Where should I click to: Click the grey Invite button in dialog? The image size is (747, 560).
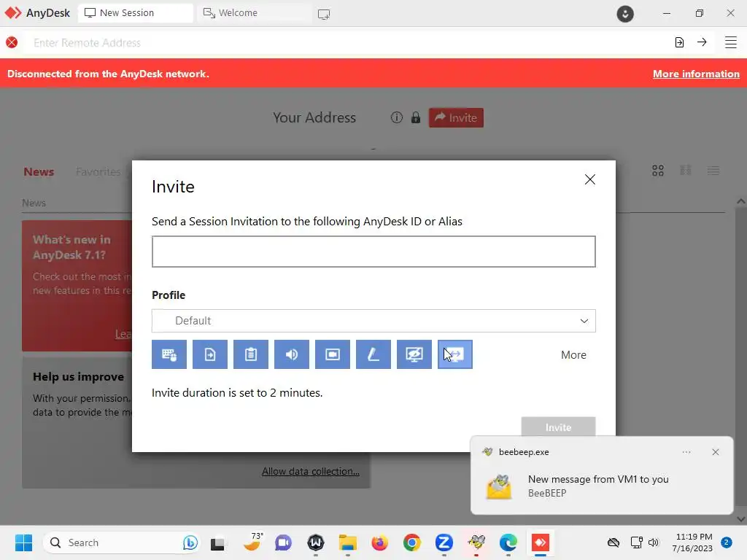click(x=558, y=427)
